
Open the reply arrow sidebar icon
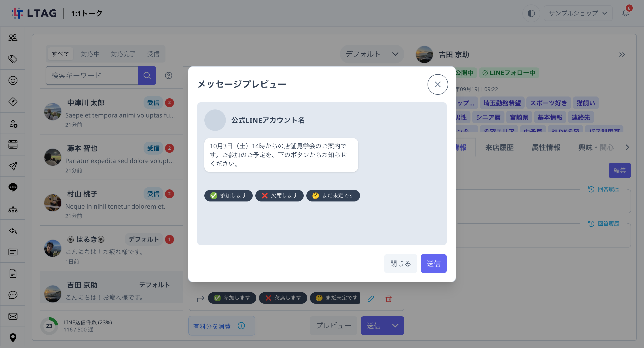point(13,231)
